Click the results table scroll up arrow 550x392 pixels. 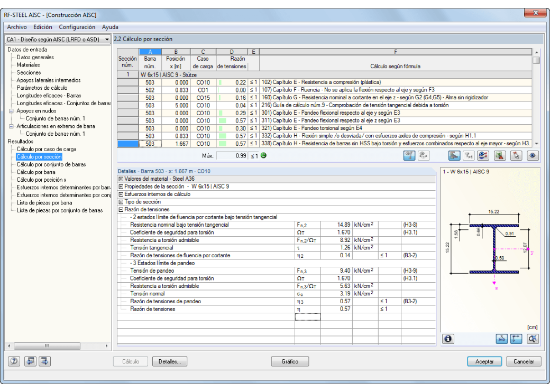536,52
